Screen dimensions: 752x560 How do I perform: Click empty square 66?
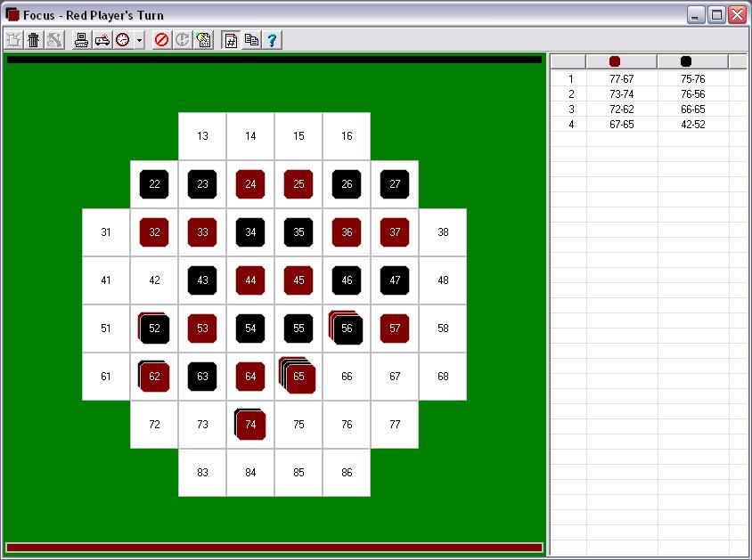347,377
